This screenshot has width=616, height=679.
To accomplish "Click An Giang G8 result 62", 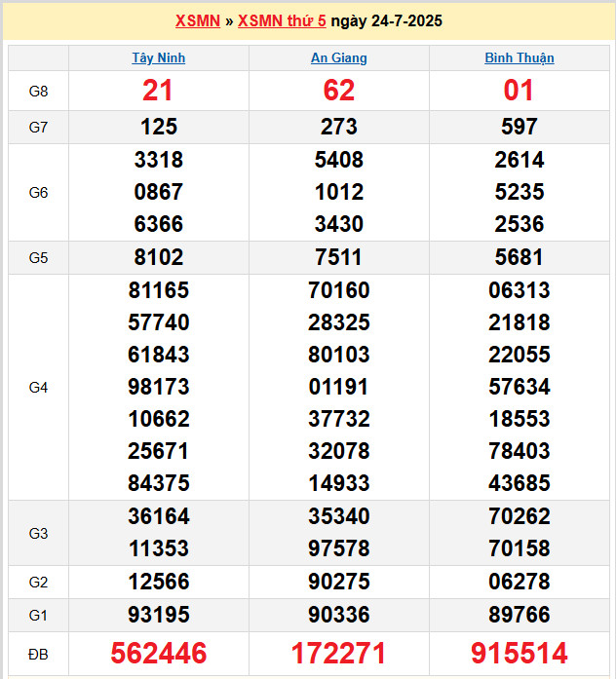I will 339,91.
